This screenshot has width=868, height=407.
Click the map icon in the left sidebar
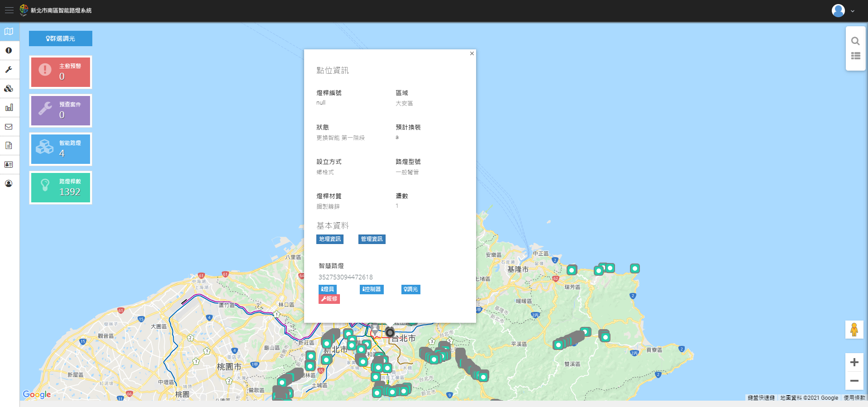coord(9,32)
